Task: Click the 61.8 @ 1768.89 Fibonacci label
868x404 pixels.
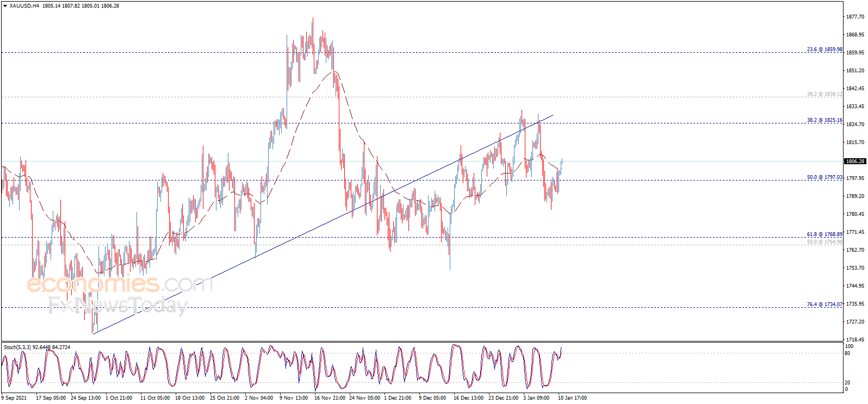Action: tap(824, 234)
